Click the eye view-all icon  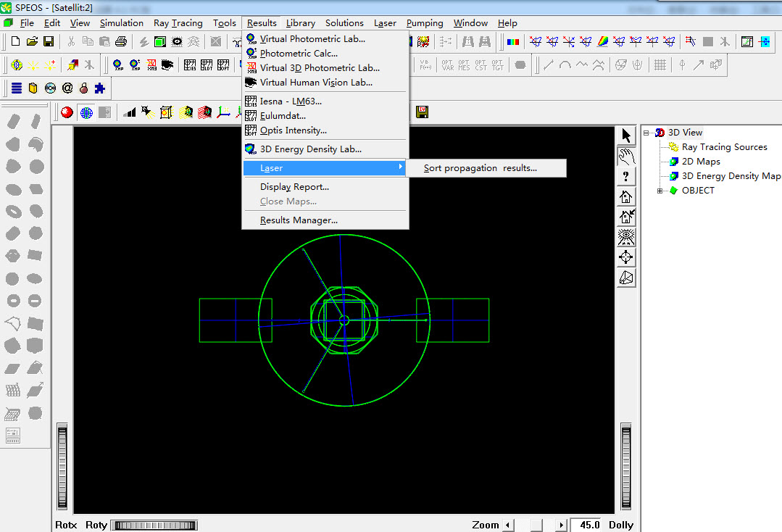626,237
